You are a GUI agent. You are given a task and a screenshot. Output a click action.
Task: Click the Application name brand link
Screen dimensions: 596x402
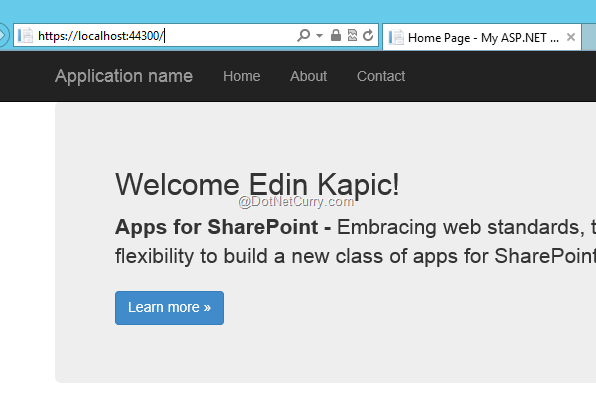(x=124, y=76)
